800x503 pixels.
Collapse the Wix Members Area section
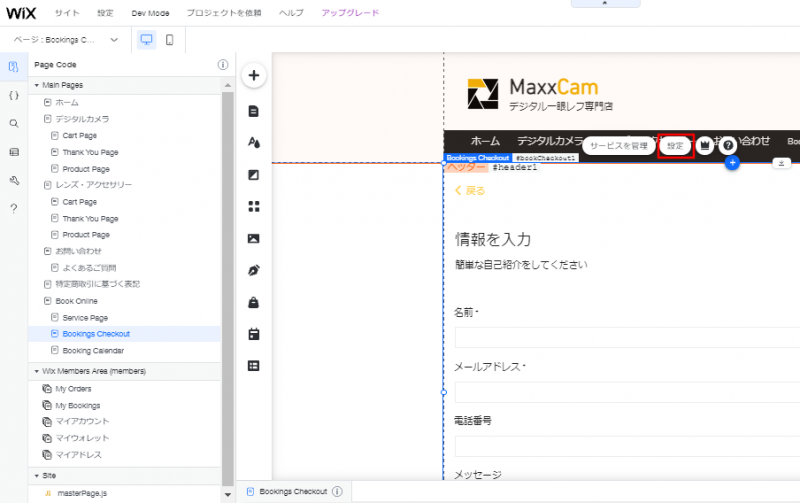tap(37, 371)
